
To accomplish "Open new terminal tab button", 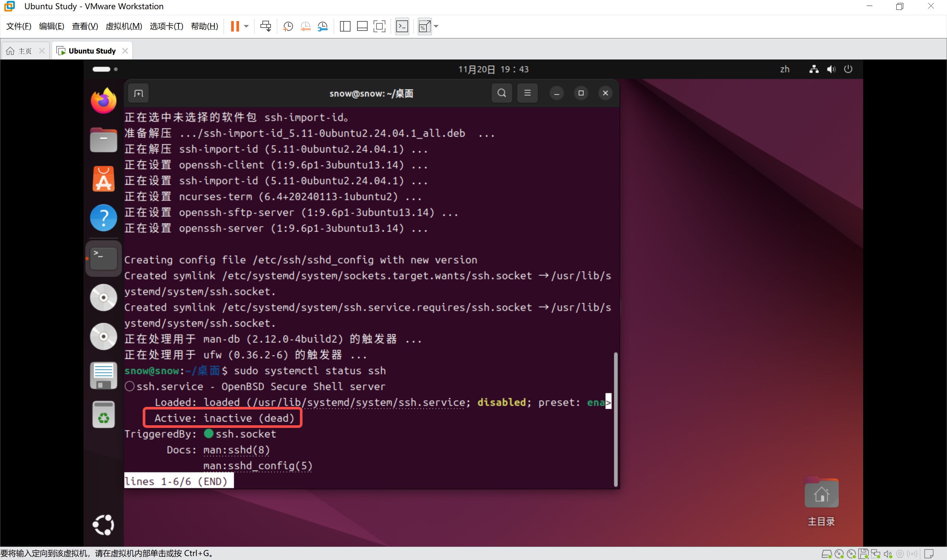I will (138, 93).
